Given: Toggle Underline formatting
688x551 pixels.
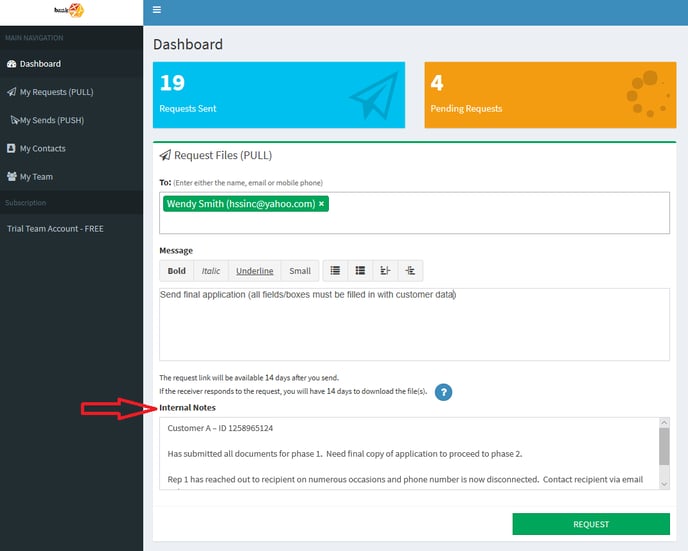Looking at the screenshot, I should click(x=254, y=271).
